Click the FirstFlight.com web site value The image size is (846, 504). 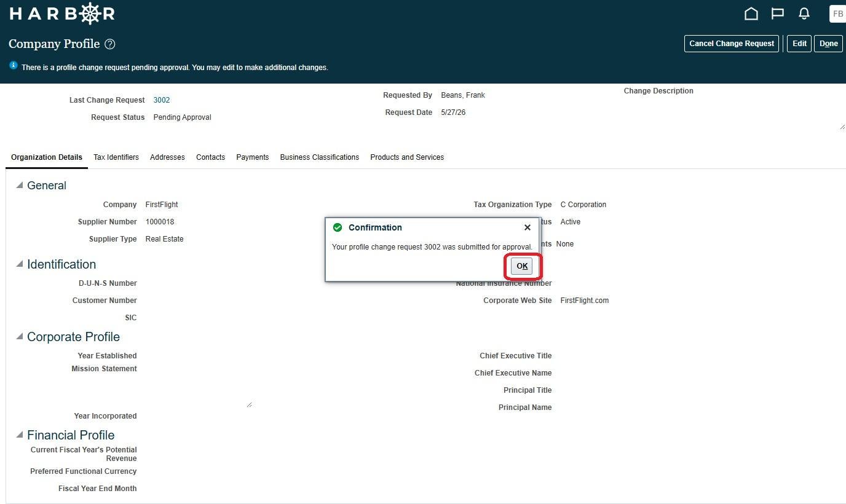[585, 301]
